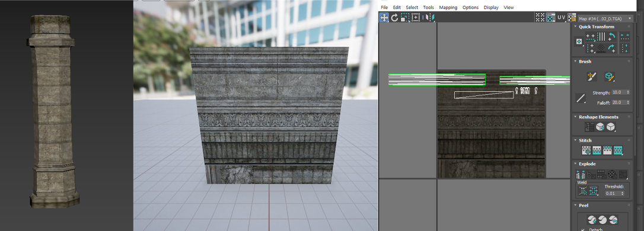Click the fourth highlighted Stitch icon
This screenshot has height=231, width=644.
pyautogui.click(x=618, y=150)
